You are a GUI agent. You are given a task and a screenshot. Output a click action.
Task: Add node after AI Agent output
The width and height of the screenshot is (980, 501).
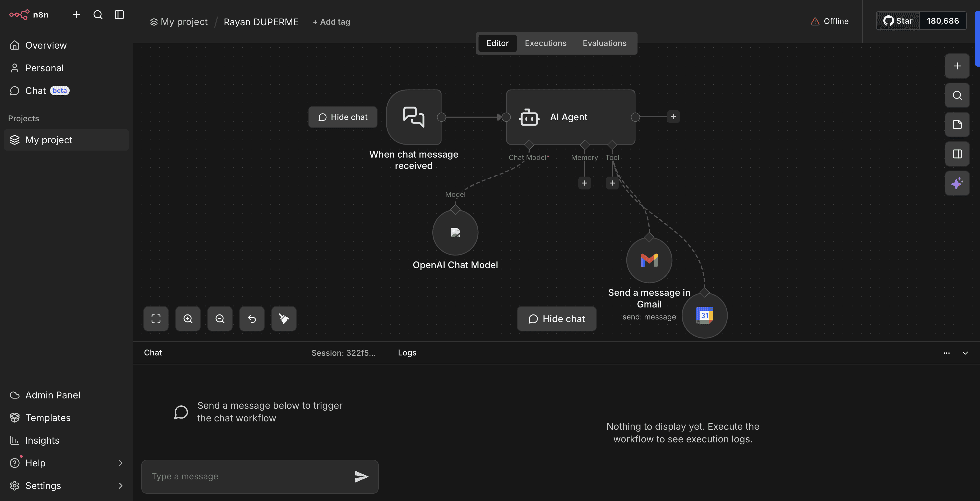coord(673,117)
